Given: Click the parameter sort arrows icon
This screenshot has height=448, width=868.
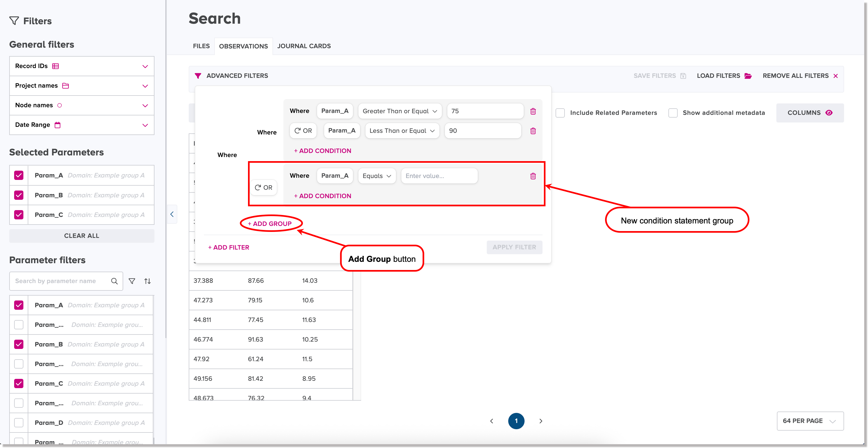Looking at the screenshot, I should 148,281.
